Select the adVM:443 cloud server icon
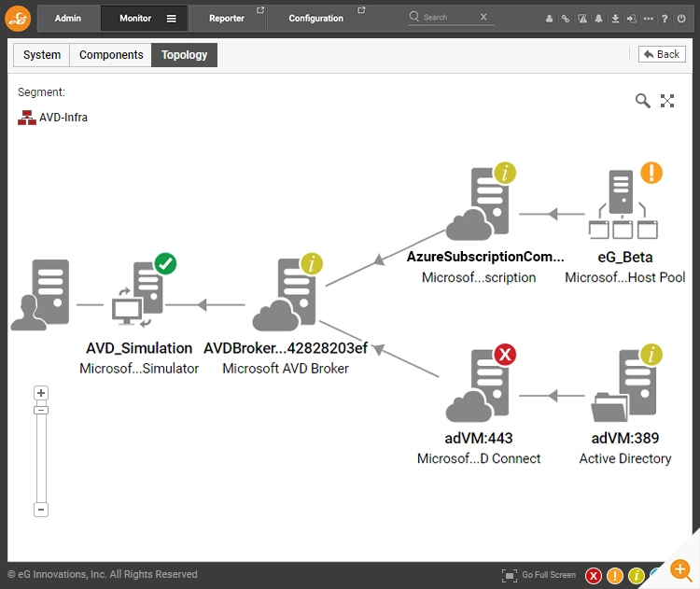The image size is (700, 589). click(477, 386)
